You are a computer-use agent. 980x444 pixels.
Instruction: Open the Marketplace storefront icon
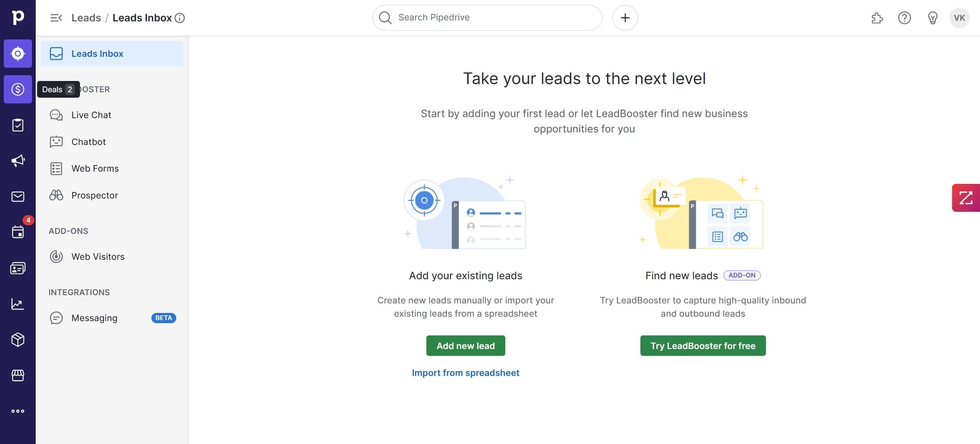18,376
